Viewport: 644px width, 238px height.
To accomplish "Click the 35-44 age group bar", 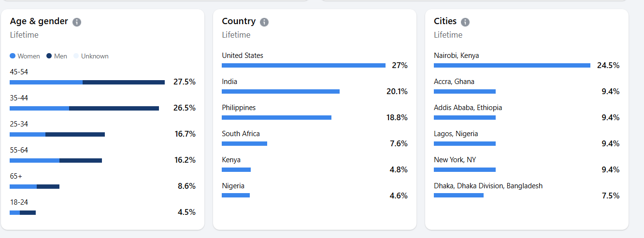I will pos(84,109).
